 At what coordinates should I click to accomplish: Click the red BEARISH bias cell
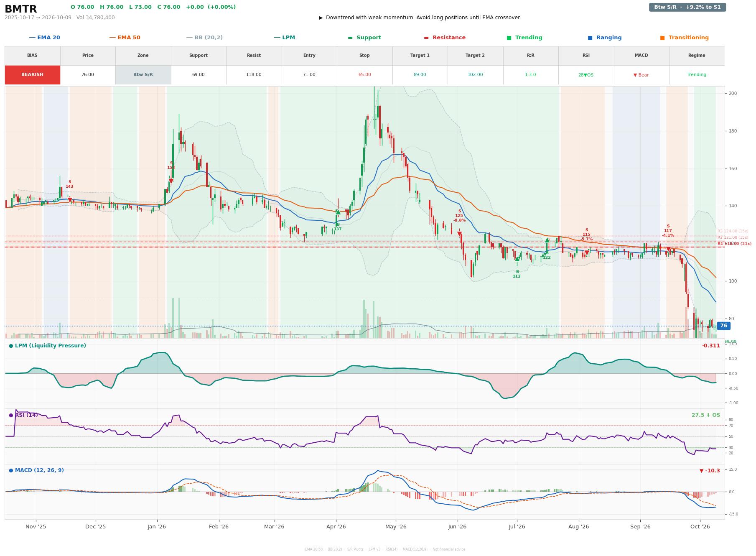pyautogui.click(x=33, y=75)
